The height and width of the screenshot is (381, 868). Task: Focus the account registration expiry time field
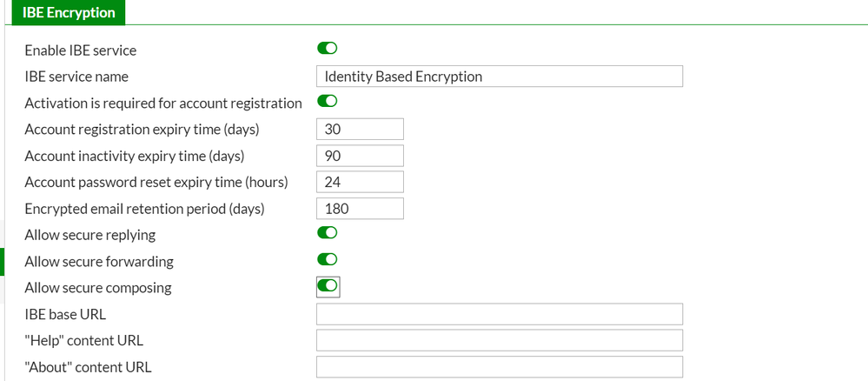360,130
